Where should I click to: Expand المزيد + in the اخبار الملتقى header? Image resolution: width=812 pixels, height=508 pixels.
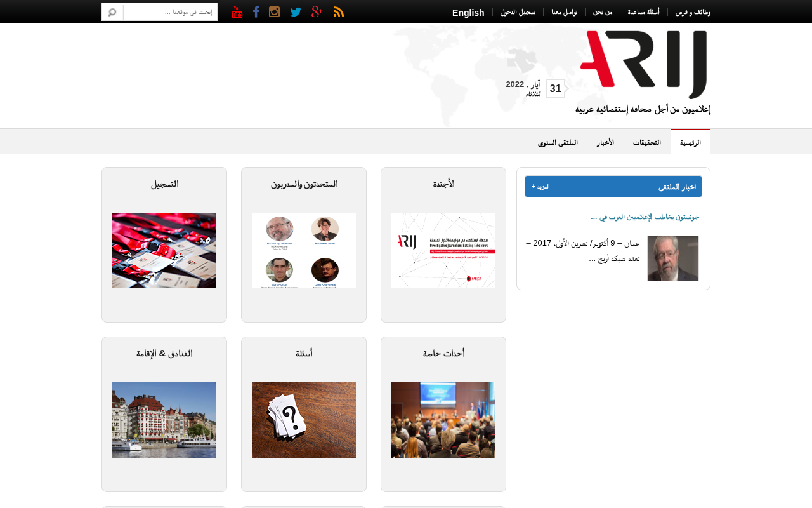pyautogui.click(x=540, y=187)
